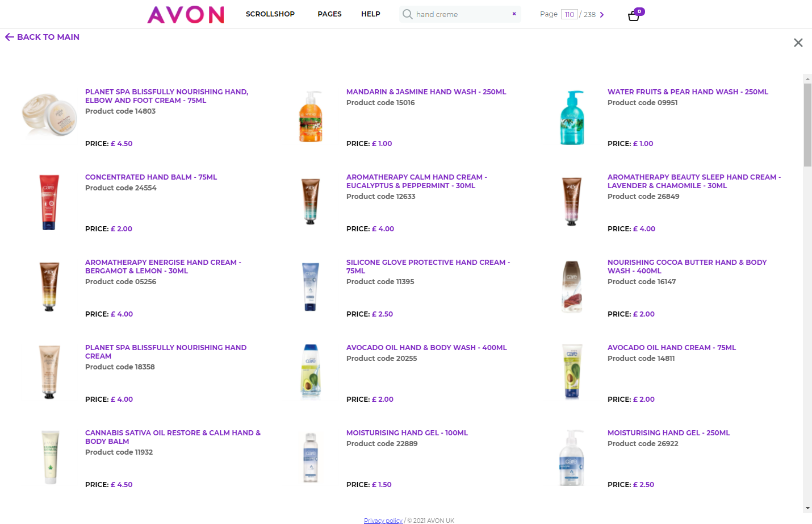Screen dimensions: 812x524
Task: Click the hand creme search field
Action: [460, 14]
